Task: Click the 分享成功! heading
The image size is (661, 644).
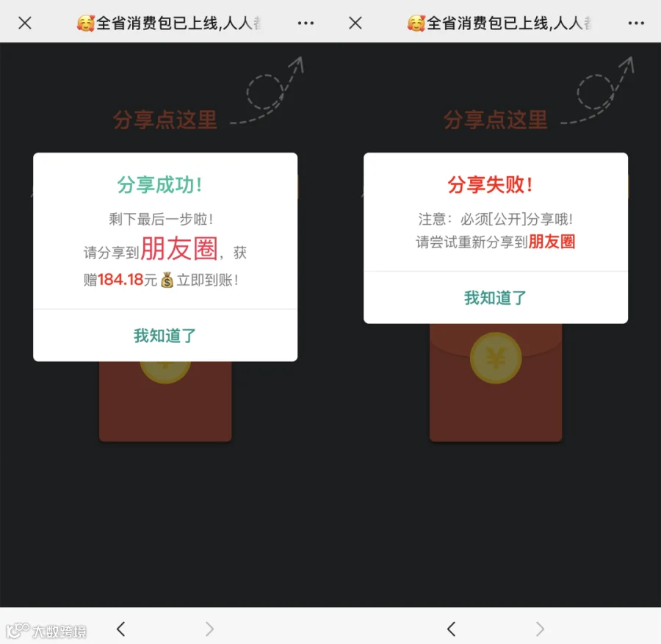Action: [159, 184]
